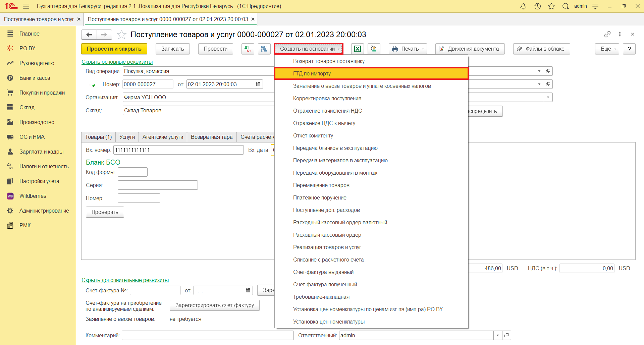The width and height of the screenshot is (644, 345).
Task: Click the search magnifier icon
Action: point(566,6)
